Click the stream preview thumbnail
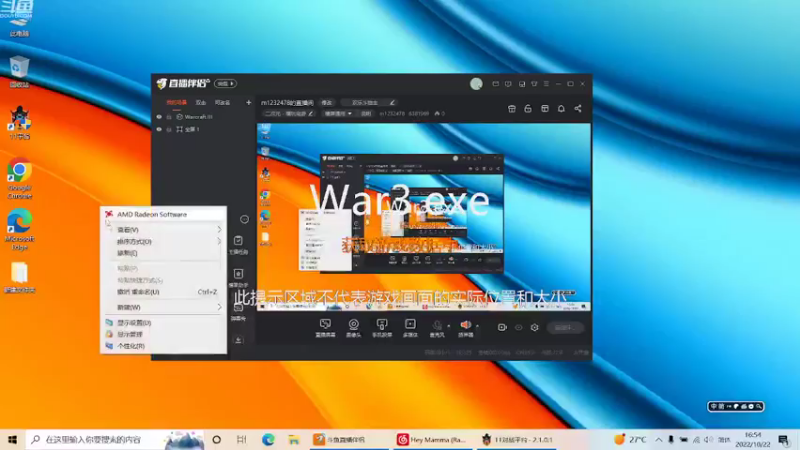This screenshot has width=800, height=450. click(424, 217)
